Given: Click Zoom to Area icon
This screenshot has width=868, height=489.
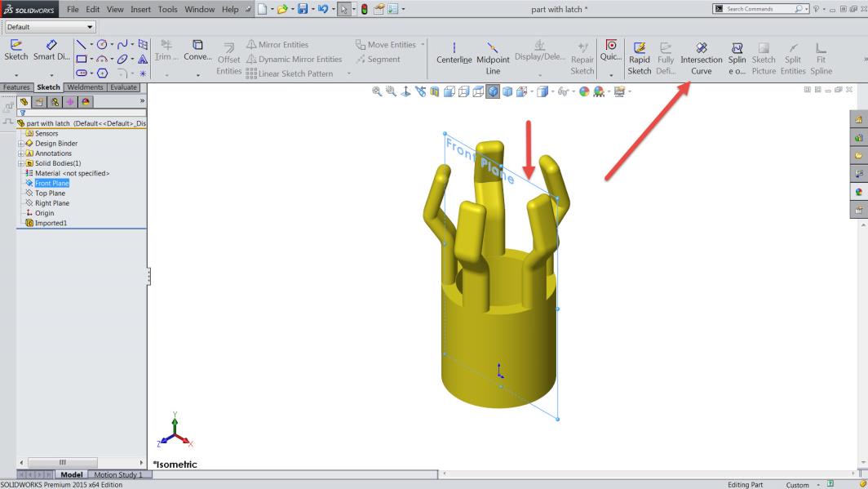Looking at the screenshot, I should [391, 91].
